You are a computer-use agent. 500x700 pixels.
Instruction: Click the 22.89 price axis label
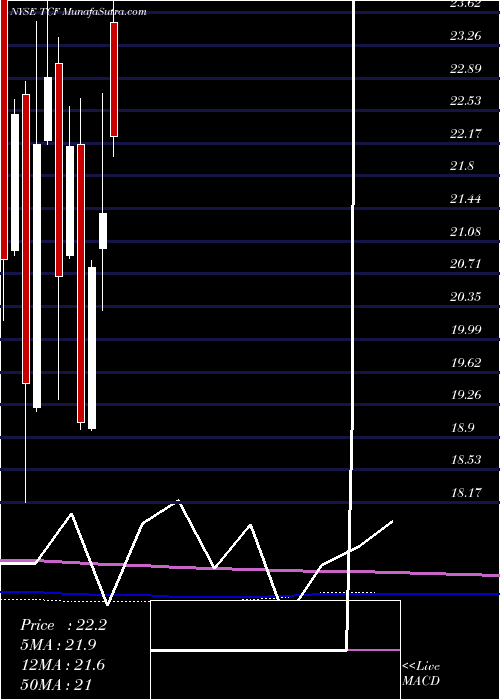pos(466,68)
